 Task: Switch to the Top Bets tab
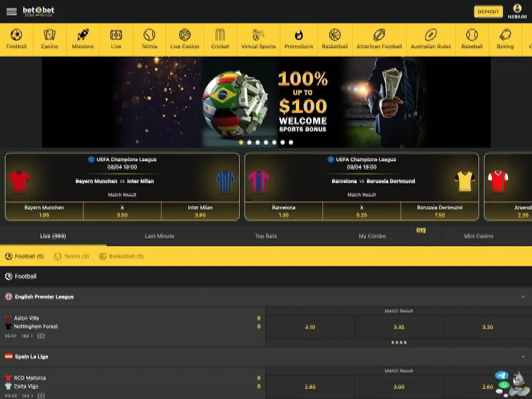(x=266, y=236)
